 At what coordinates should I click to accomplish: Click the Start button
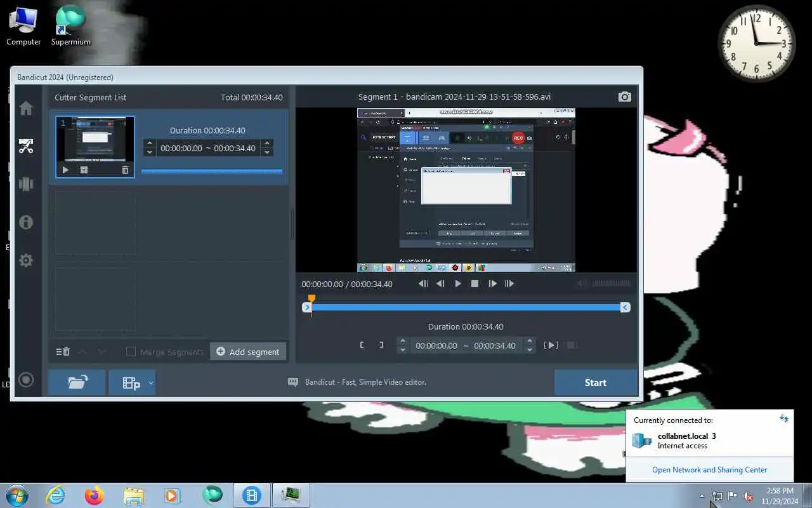(x=595, y=382)
